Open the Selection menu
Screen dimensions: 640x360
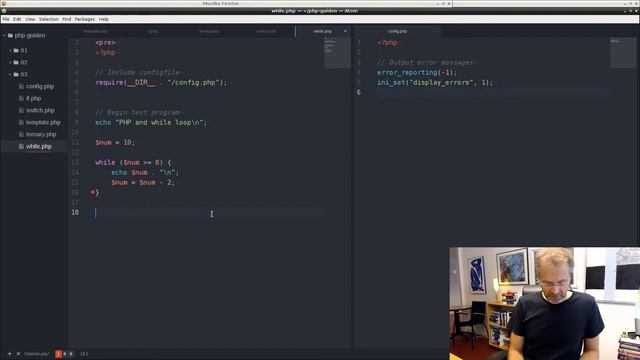tap(49, 19)
